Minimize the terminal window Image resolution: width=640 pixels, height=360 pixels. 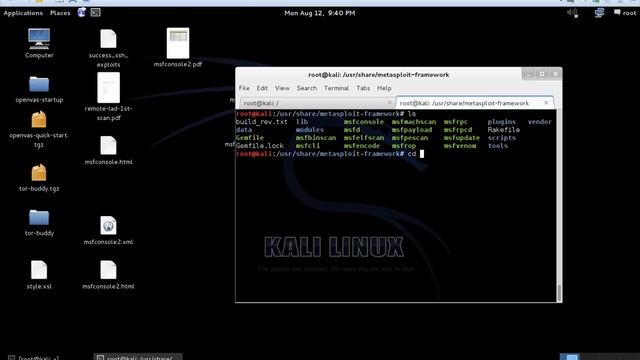(x=529, y=74)
